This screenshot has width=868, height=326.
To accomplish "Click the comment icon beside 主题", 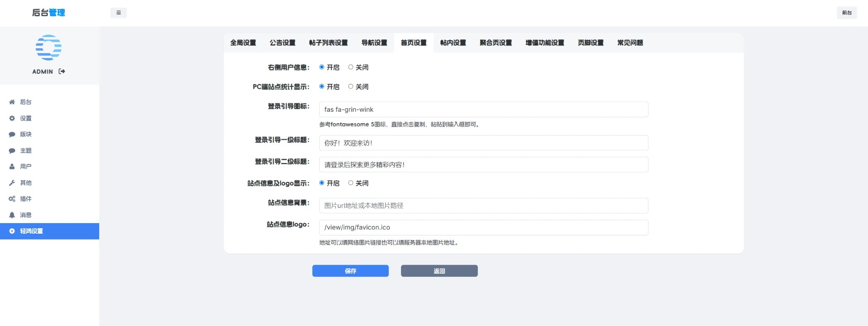I will tap(12, 151).
